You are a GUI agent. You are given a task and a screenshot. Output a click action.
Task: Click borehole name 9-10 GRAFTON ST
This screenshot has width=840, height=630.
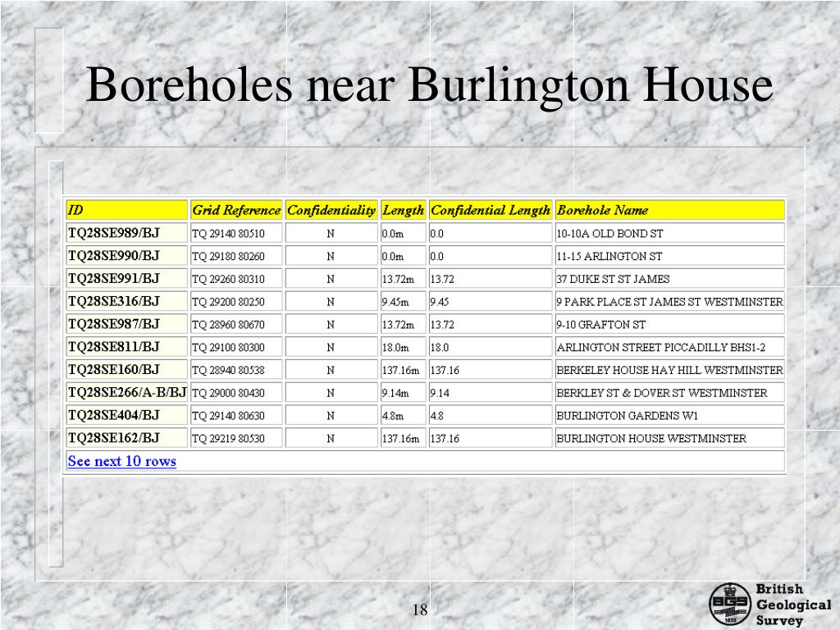tap(601, 325)
